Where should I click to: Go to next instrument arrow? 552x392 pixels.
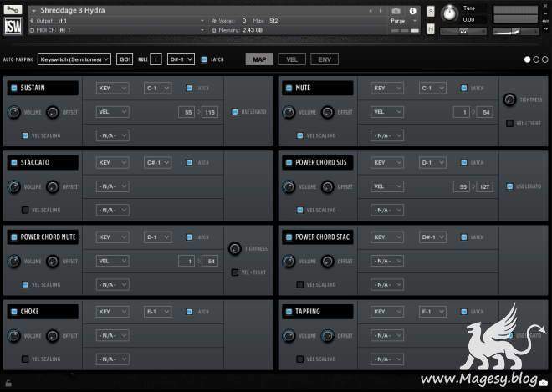[x=381, y=11]
